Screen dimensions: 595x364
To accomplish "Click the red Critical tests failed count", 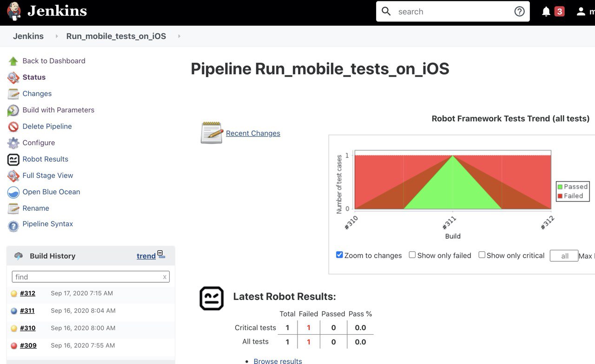I will [308, 328].
